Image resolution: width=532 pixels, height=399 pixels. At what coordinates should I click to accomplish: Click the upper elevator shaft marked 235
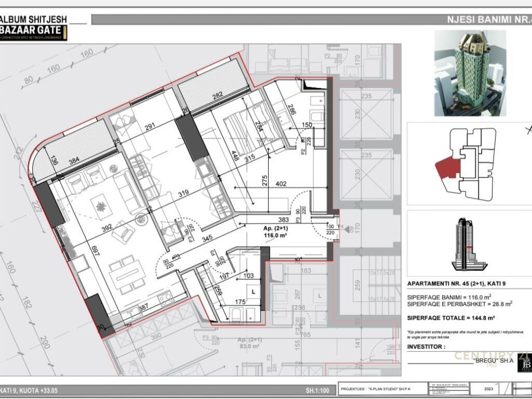[366, 113]
